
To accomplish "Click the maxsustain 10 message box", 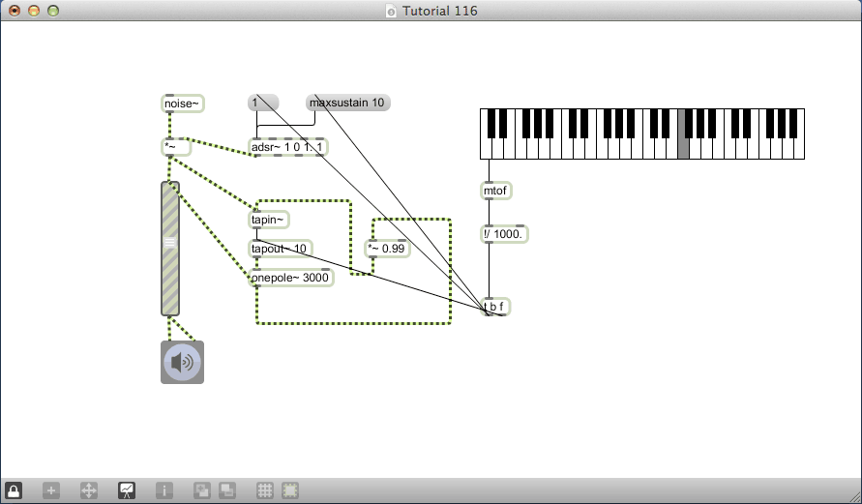I will point(347,103).
